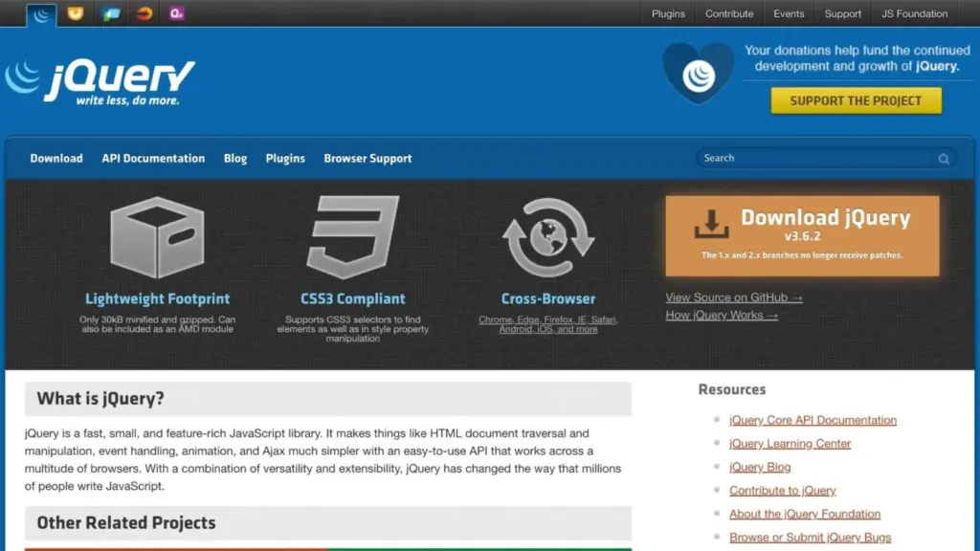
Task: Open View Source on GitHub link
Action: pos(734,298)
